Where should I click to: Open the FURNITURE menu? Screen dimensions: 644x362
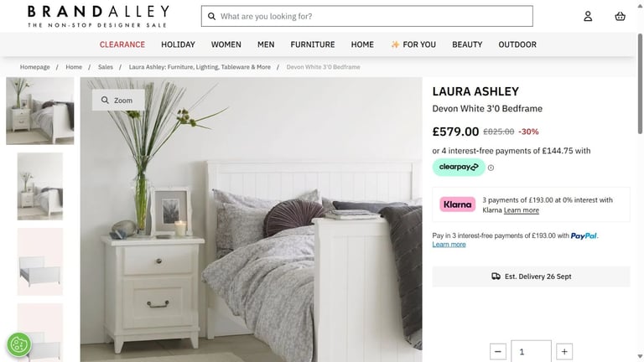(x=313, y=44)
